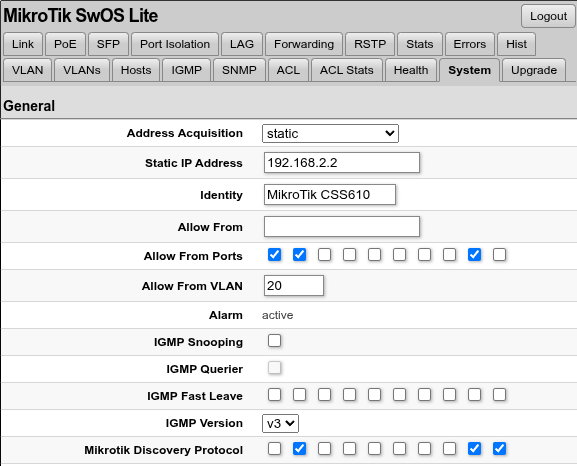The image size is (577, 466).
Task: Uncheck tenth Mikrotik Discovery Protocol checkbox
Action: click(499, 448)
